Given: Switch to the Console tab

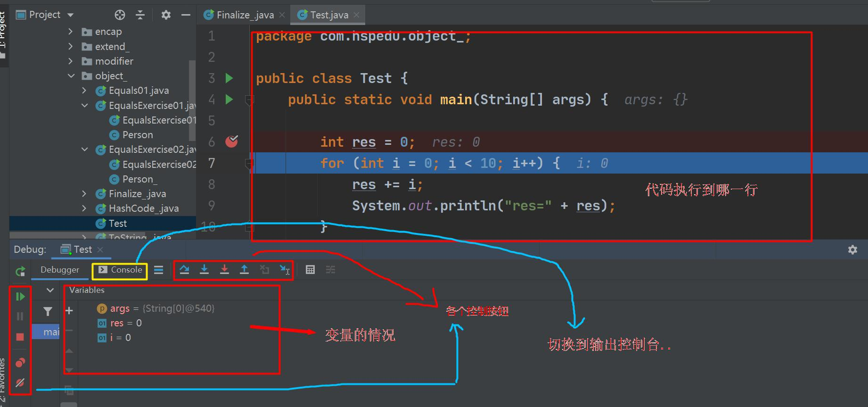Looking at the screenshot, I should click(120, 270).
